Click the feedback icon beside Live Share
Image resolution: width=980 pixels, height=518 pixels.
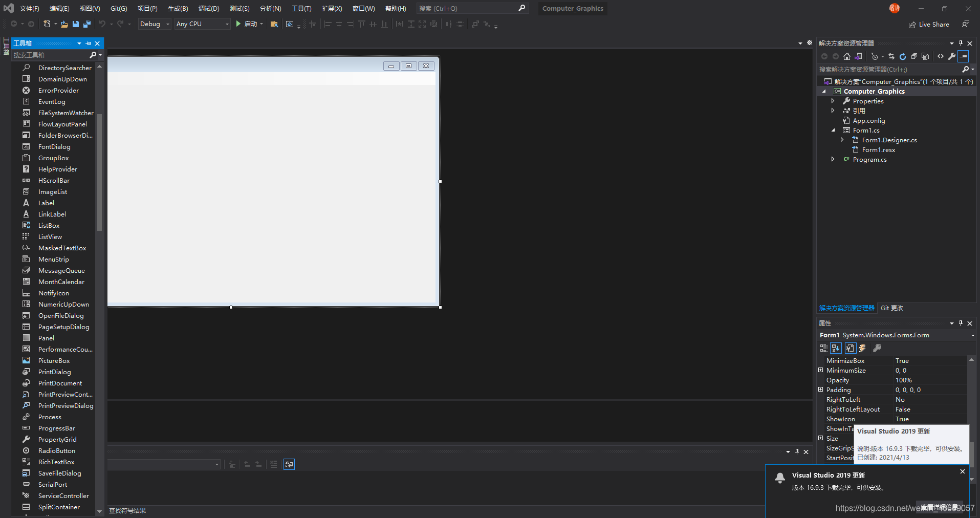966,24
